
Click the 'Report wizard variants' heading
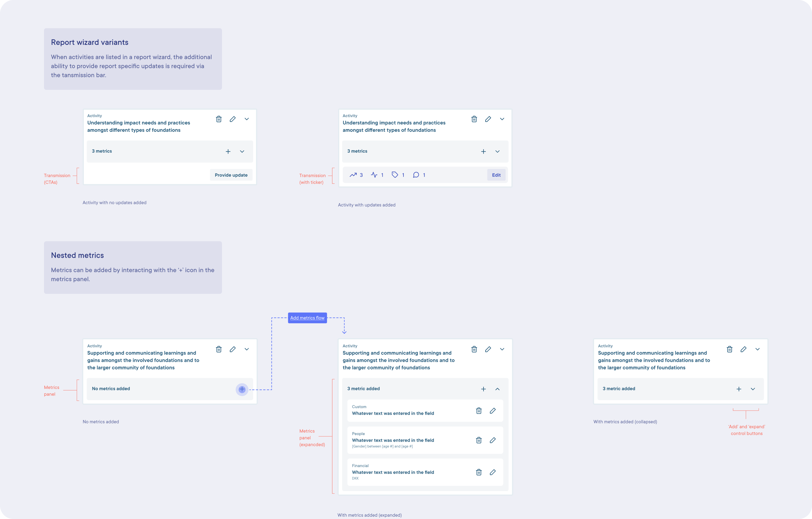pyautogui.click(x=90, y=42)
